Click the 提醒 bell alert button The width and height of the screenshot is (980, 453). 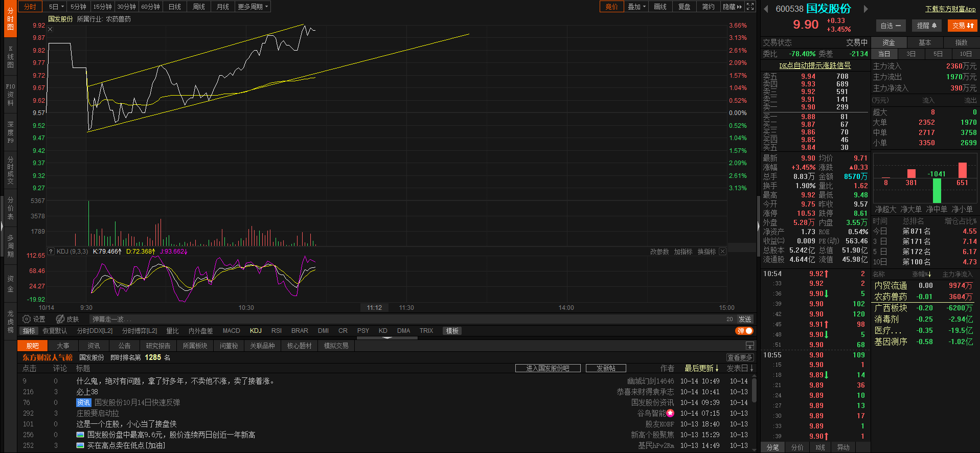tap(926, 26)
